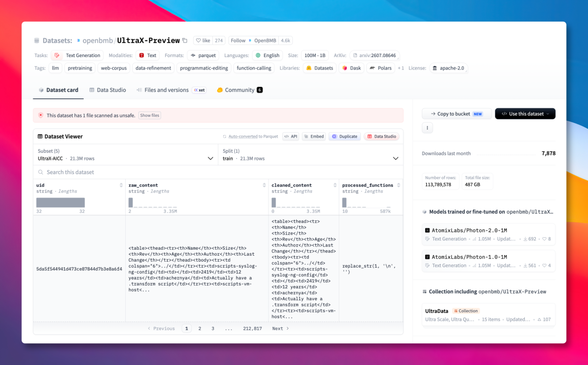Copy the dataset to a bucket
Screen dimensions: 588x365
coord(457,114)
